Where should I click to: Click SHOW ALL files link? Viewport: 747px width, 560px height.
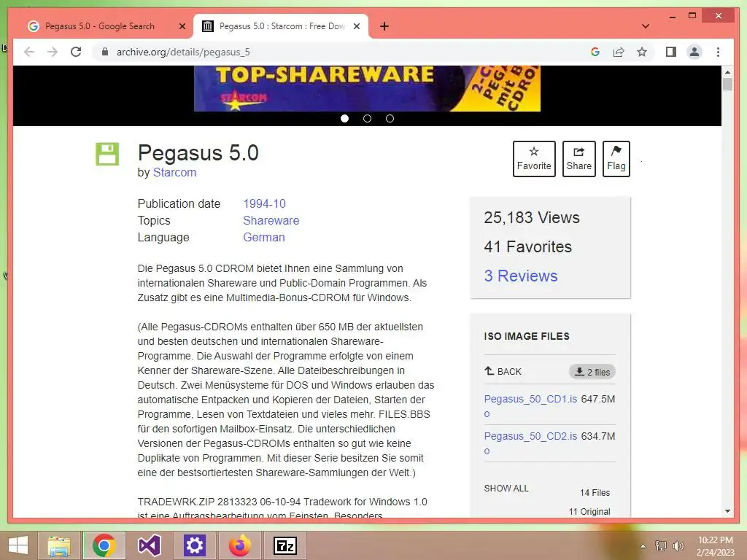coord(506,488)
